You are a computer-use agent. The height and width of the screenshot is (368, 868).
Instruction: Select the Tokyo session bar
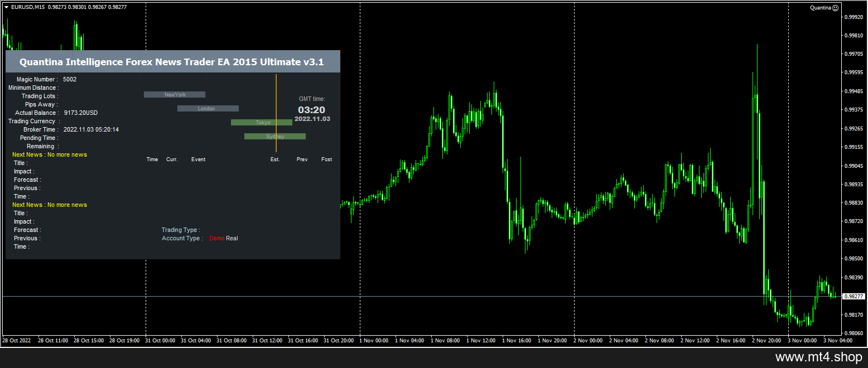click(262, 123)
